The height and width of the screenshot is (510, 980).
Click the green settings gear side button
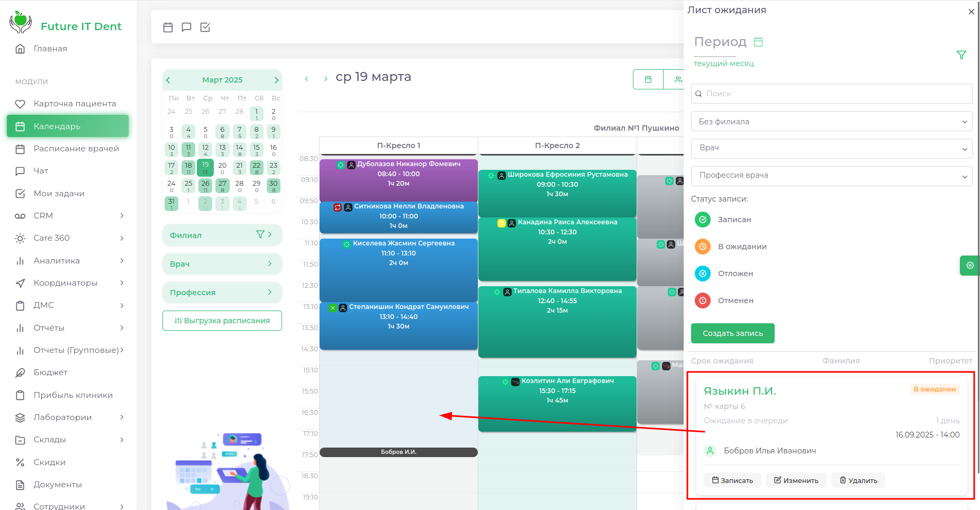click(969, 266)
